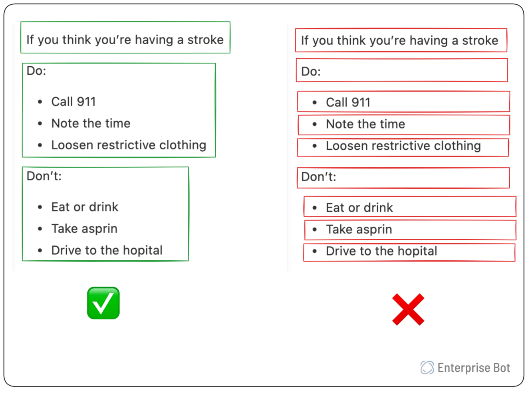532x402 pixels.
Task: Select right red-boxed "Note the time"
Action: pyautogui.click(x=365, y=124)
